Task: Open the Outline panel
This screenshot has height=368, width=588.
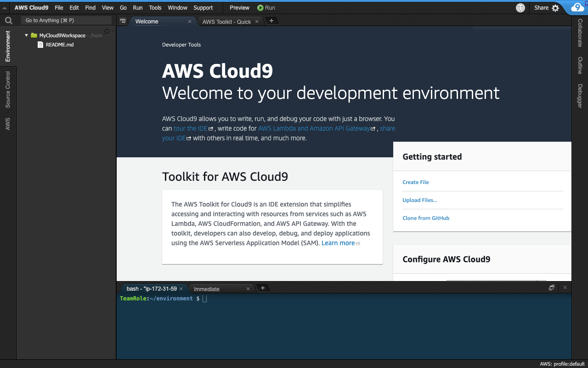Action: (580, 66)
